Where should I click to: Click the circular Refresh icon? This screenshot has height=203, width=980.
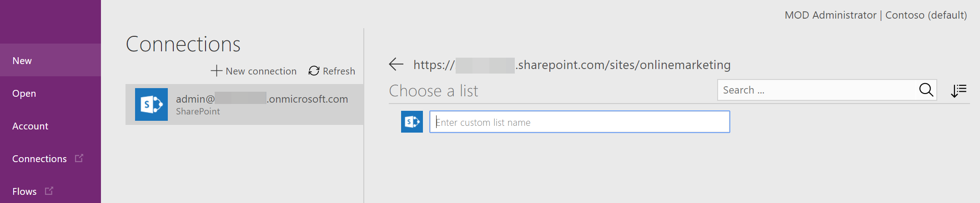(314, 71)
